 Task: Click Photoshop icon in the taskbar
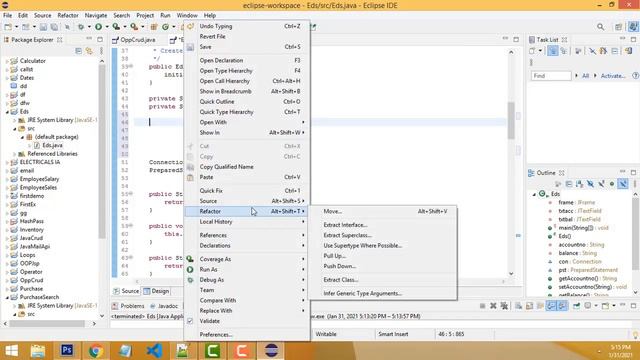click(x=67, y=350)
